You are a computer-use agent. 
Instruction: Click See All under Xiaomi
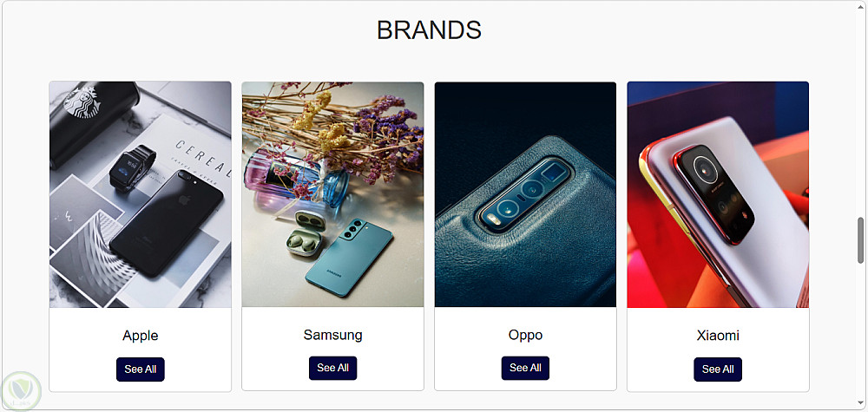[718, 369]
